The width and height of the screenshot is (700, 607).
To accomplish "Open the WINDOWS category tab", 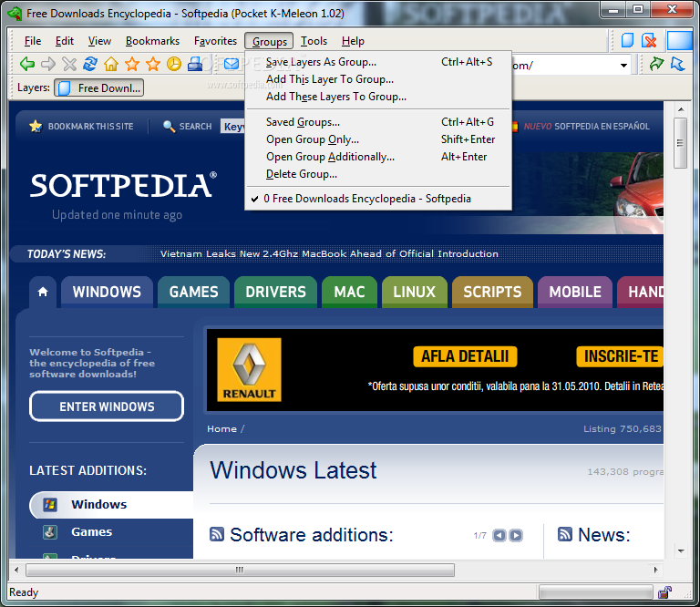I will pyautogui.click(x=108, y=292).
